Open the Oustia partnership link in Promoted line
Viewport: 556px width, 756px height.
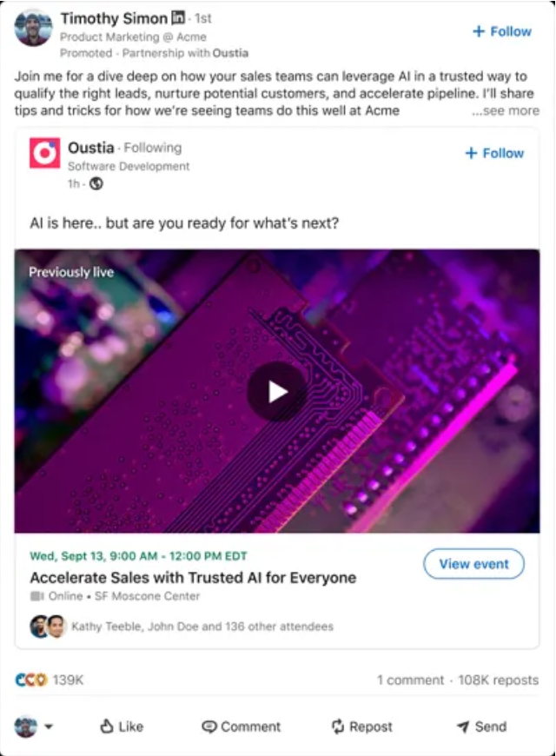230,53
